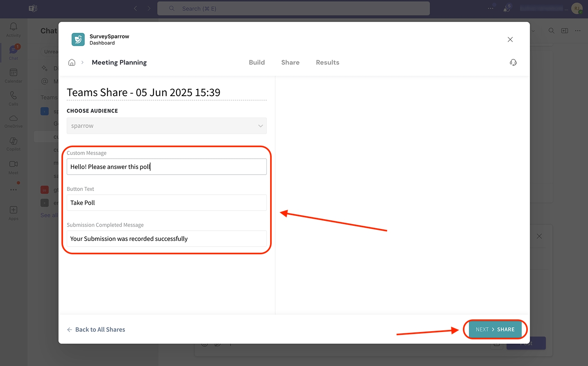Open Activity in Teams sidebar
588x366 pixels.
pos(14,30)
